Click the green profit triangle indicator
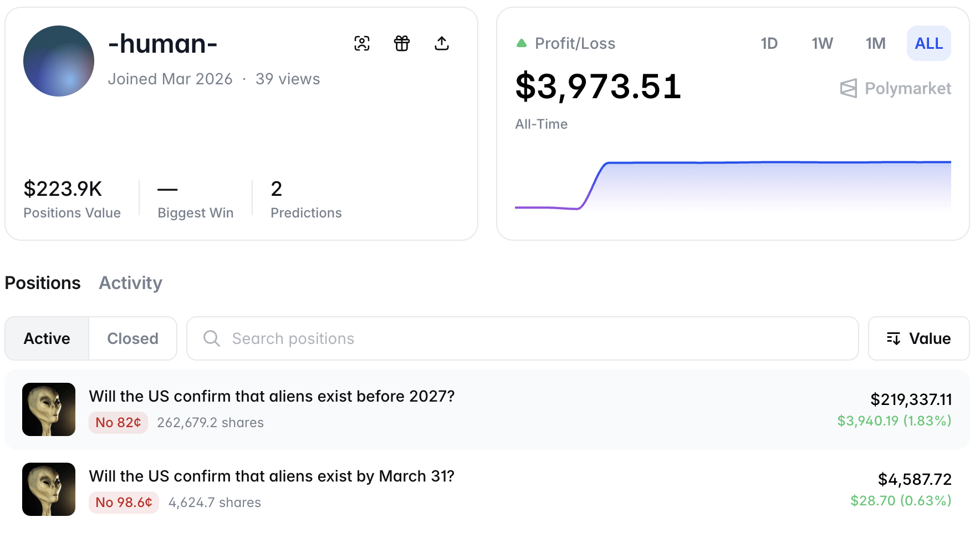 [521, 43]
